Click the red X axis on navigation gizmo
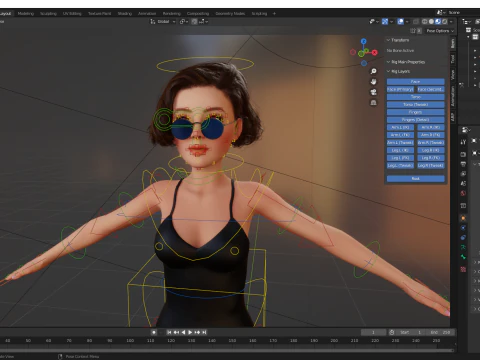The image size is (480, 360). [375, 52]
